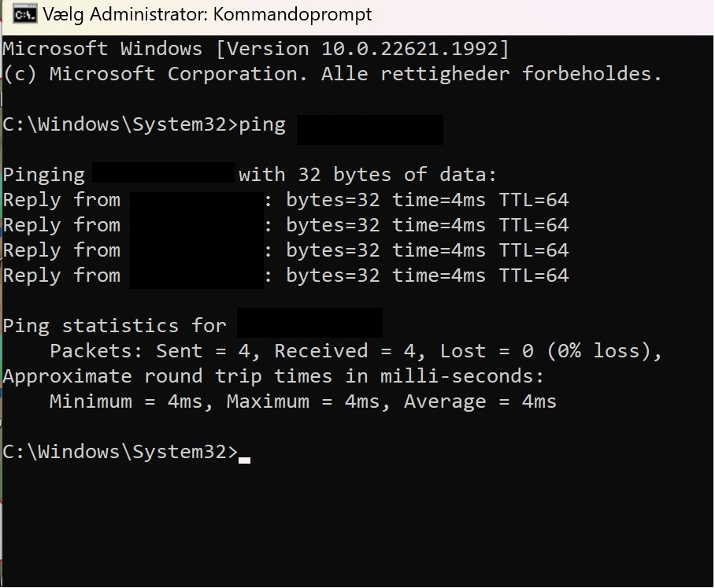Click '(0% loss)' in packets line
The width and height of the screenshot is (715, 588).
[x=598, y=351]
